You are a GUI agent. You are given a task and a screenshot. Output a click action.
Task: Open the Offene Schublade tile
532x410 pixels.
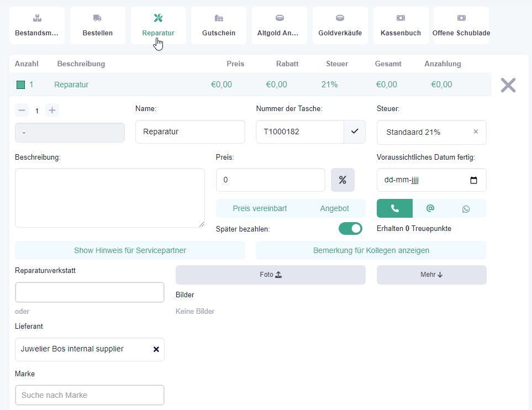461,25
